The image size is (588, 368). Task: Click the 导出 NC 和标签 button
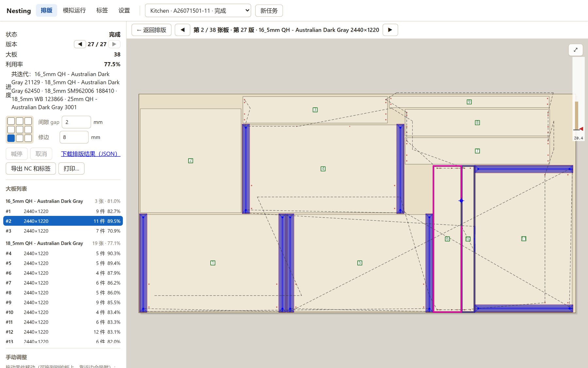pos(31,168)
